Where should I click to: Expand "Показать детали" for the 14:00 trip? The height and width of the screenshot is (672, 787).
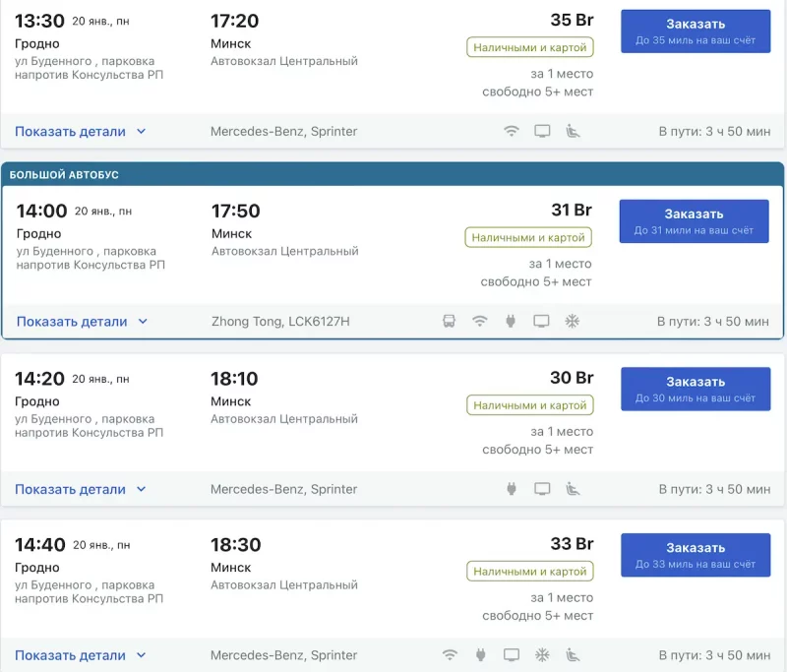pyautogui.click(x=82, y=321)
